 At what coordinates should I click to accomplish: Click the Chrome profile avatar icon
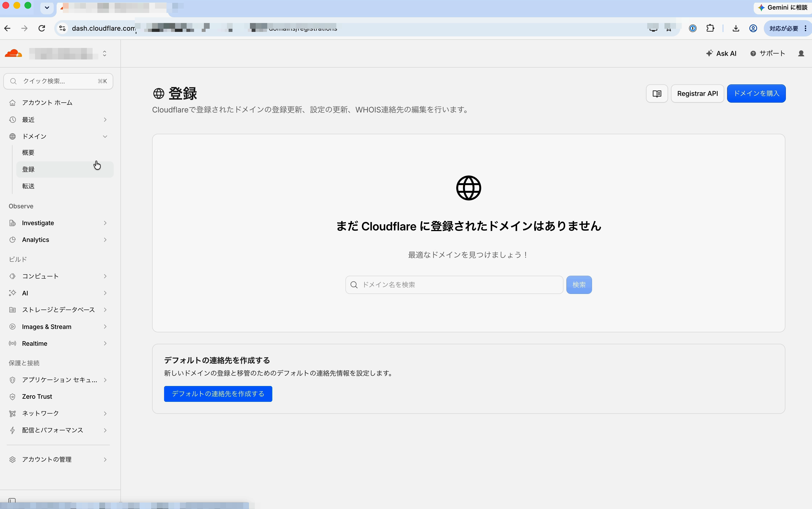click(753, 28)
